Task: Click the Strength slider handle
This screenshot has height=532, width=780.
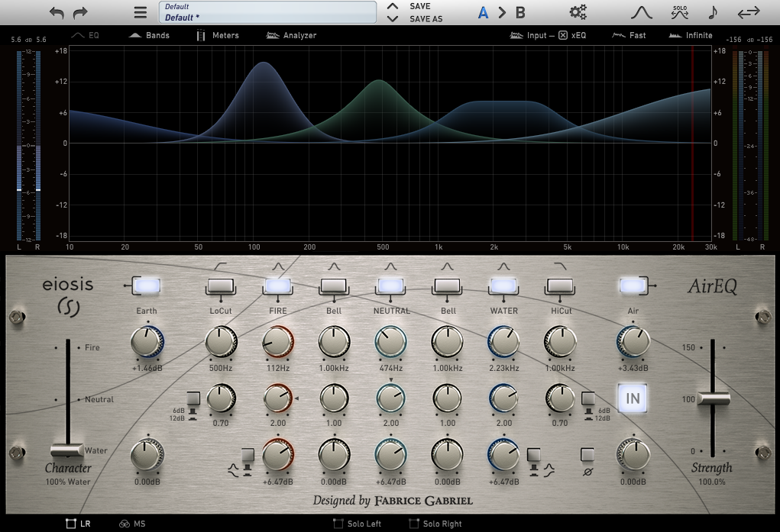Action: click(x=713, y=398)
